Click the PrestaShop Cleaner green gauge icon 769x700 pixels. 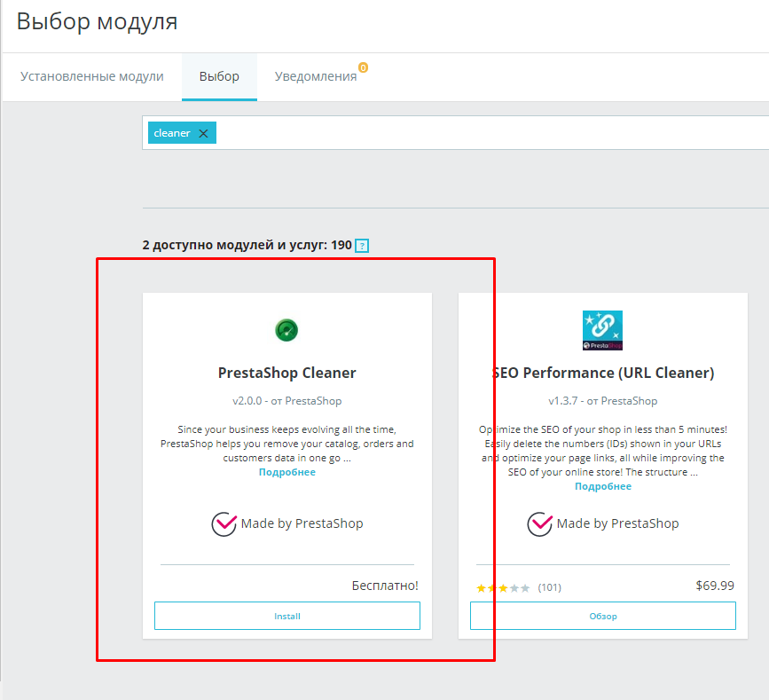pyautogui.click(x=286, y=330)
